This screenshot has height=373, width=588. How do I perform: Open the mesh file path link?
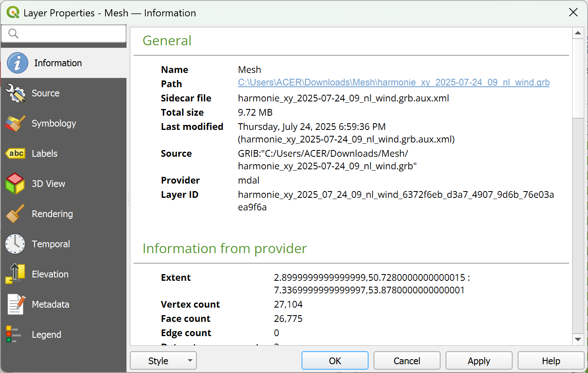pos(394,83)
